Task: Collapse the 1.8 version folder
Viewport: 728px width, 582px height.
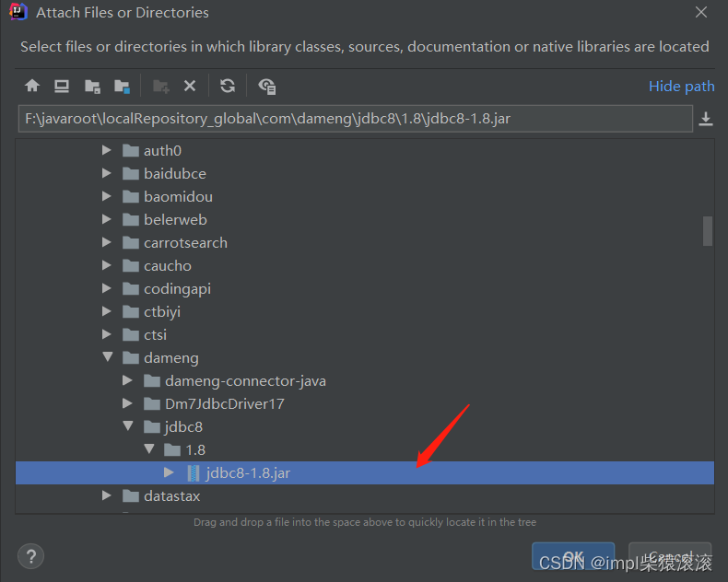Action: pos(149,448)
